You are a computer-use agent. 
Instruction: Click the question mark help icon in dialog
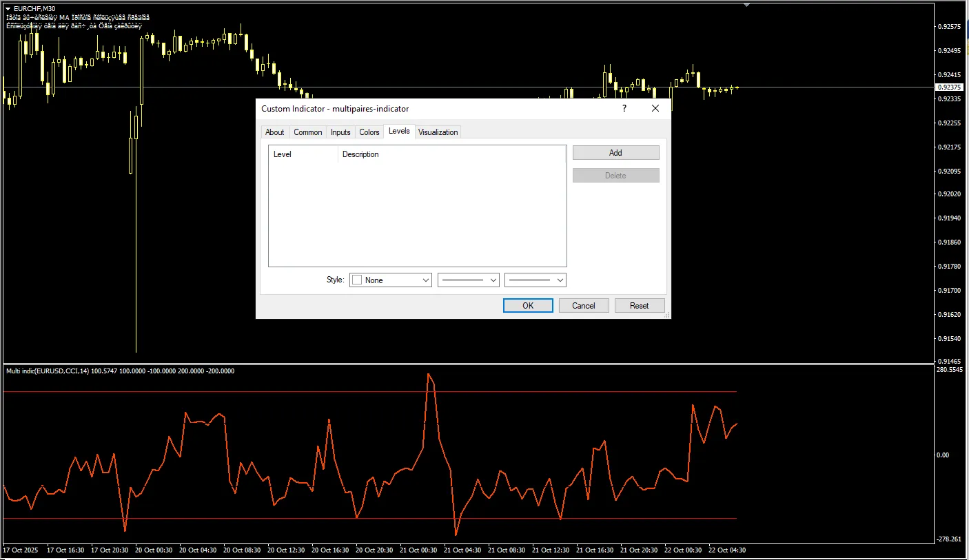point(624,108)
